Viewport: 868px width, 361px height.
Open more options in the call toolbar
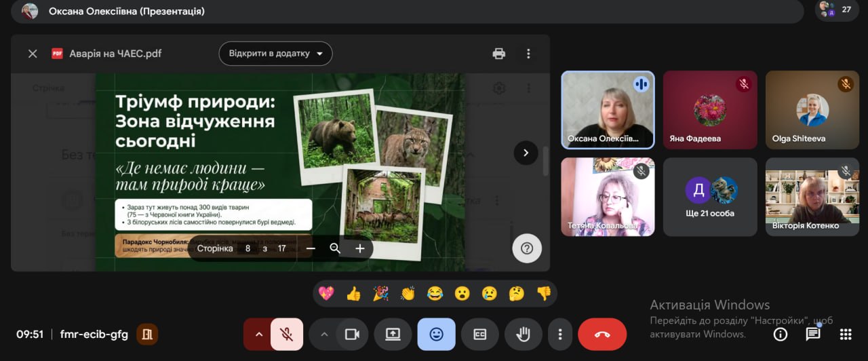click(x=560, y=334)
